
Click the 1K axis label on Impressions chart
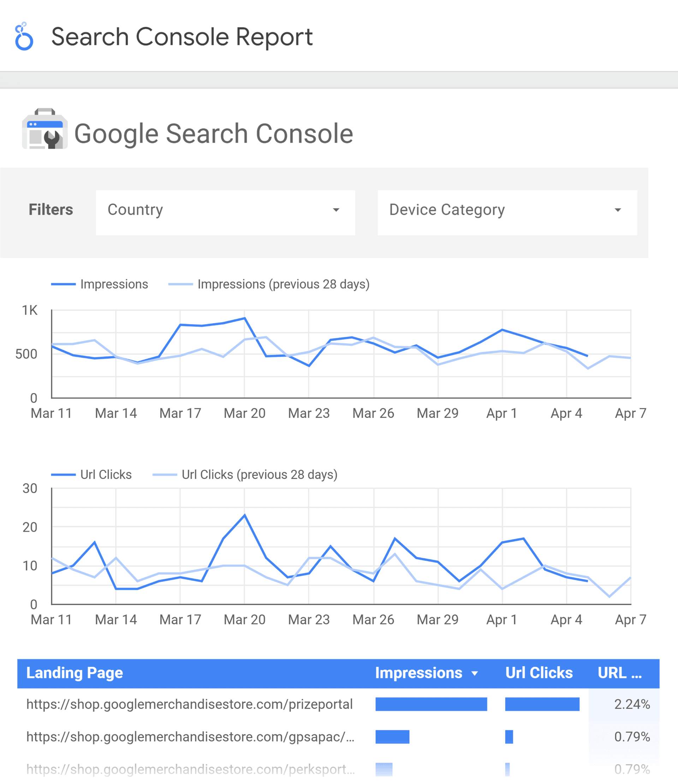pyautogui.click(x=30, y=311)
